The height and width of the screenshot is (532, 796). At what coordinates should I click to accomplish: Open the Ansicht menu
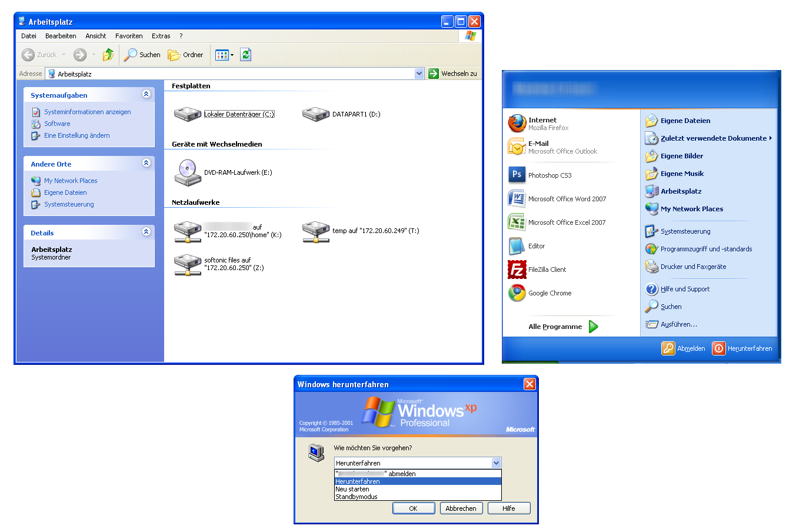[x=96, y=36]
